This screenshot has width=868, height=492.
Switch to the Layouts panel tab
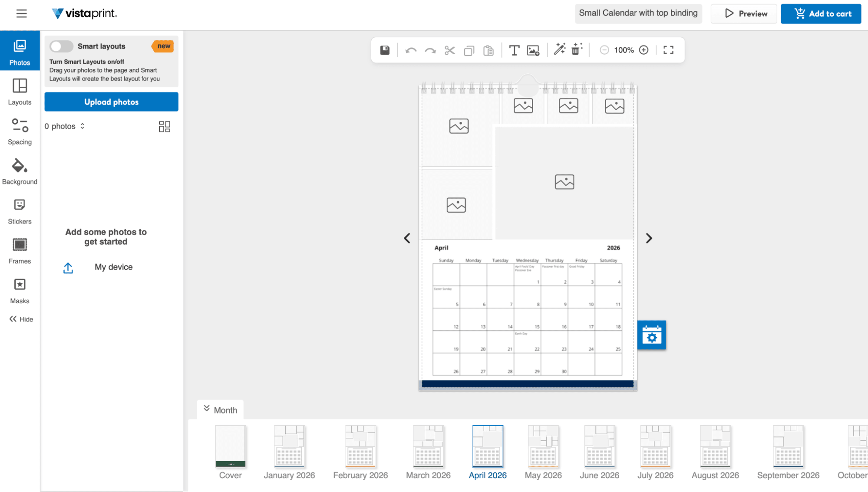(20, 91)
